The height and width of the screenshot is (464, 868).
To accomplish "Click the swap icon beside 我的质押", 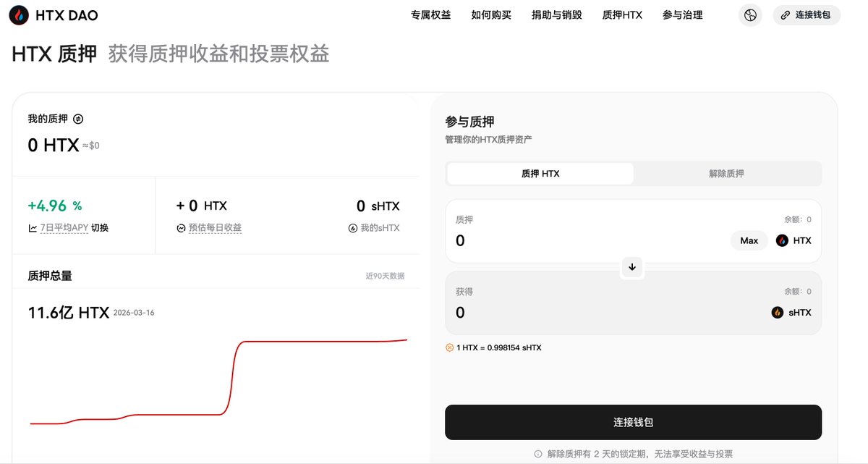I will click(78, 119).
